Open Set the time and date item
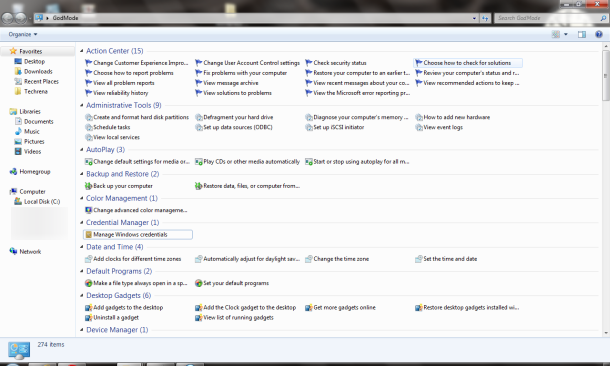The height and width of the screenshot is (366, 610). [x=446, y=259]
